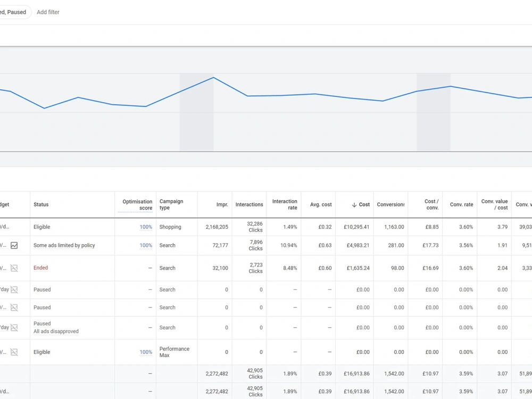Click the crossed-out chart icon in the All ads disapproved row
The height and width of the screenshot is (399, 532).
[14, 327]
